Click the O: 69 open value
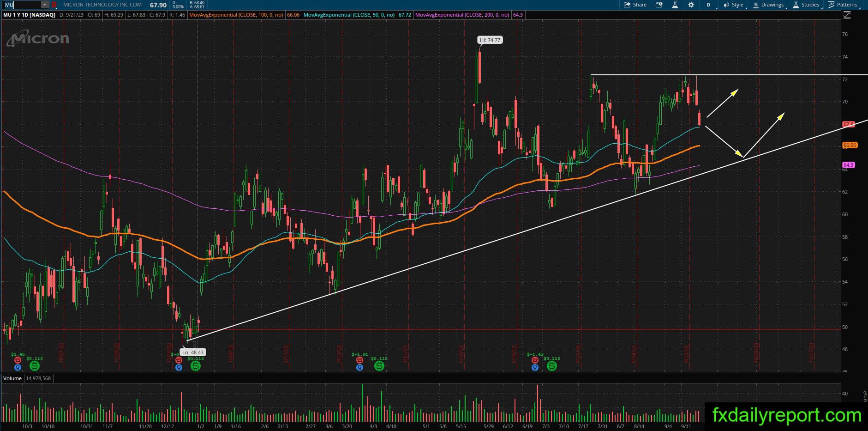 (94, 15)
